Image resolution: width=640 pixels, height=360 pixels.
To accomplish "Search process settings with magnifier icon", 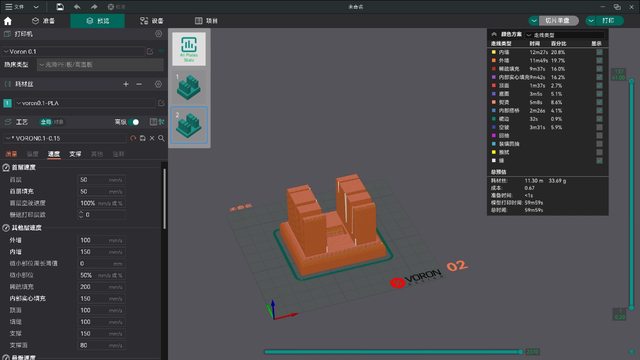I will (x=161, y=138).
